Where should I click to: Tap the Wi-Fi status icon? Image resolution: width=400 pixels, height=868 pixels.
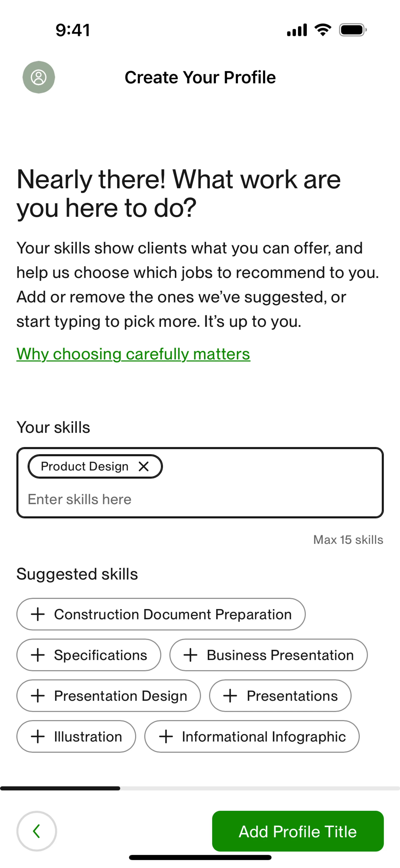[322, 30]
